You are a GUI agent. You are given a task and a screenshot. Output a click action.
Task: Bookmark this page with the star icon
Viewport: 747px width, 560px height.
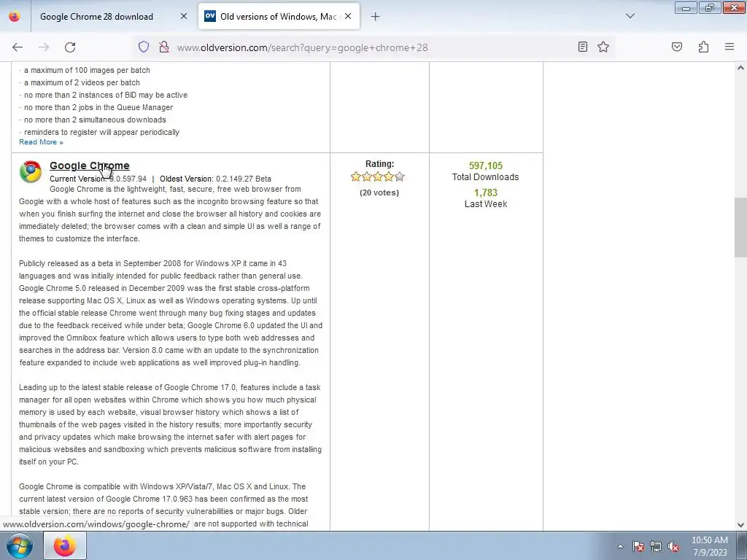(603, 47)
